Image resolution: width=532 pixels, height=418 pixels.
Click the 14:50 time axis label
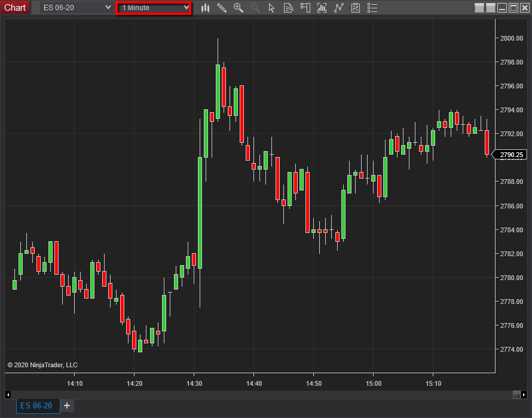[x=314, y=383]
